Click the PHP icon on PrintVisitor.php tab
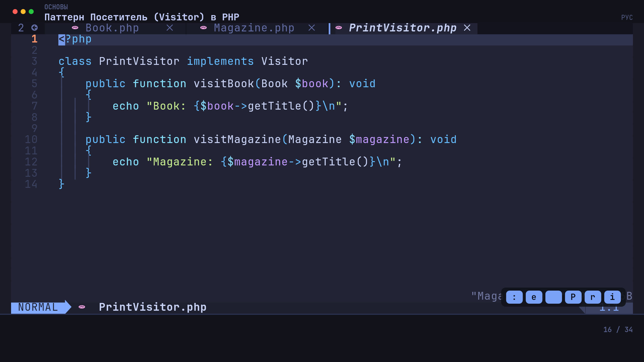644x362 pixels. (x=339, y=28)
